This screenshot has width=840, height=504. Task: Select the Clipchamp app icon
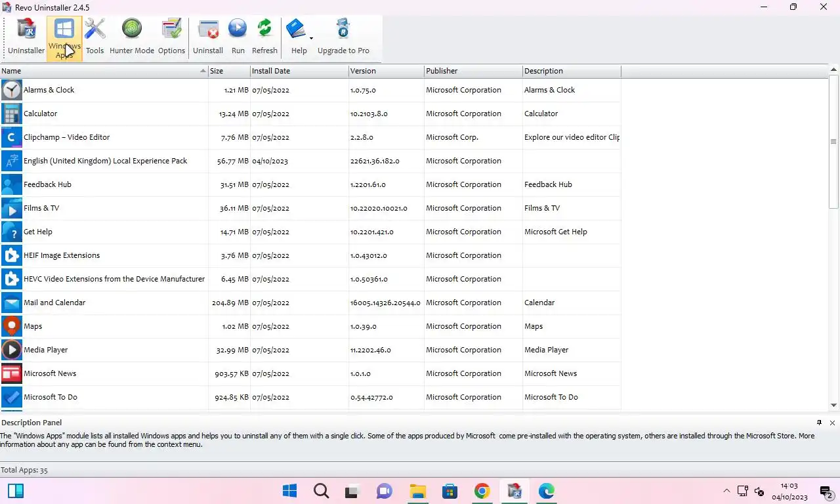[11, 137]
